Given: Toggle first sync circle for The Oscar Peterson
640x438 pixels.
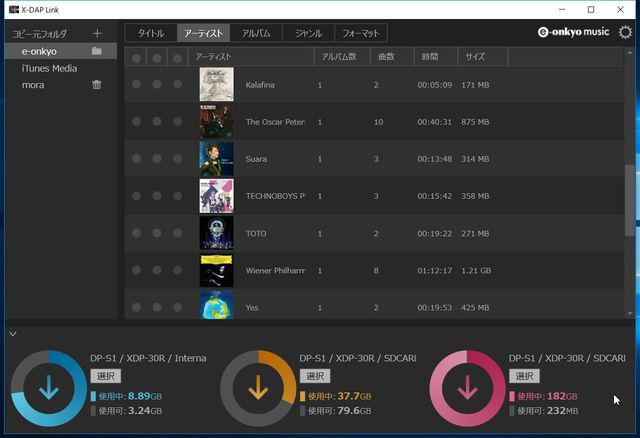Looking at the screenshot, I should (x=136, y=122).
